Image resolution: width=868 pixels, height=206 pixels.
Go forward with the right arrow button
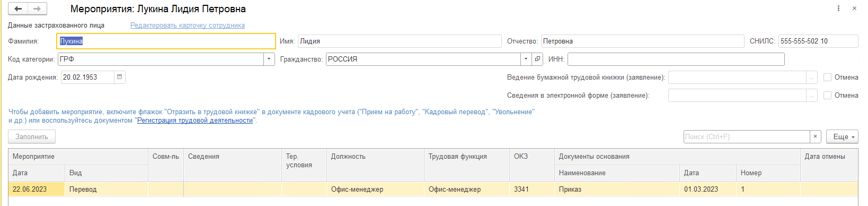coord(37,8)
